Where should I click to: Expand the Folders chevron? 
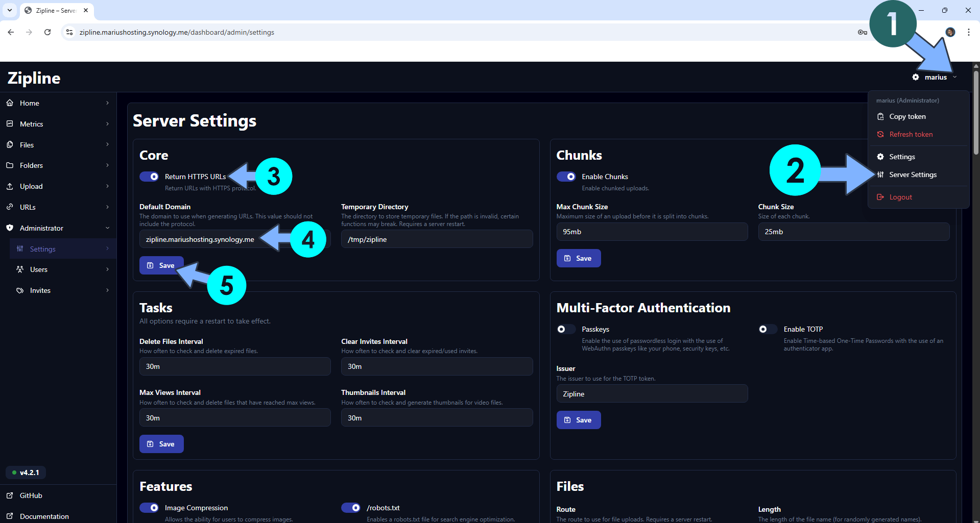[107, 165]
